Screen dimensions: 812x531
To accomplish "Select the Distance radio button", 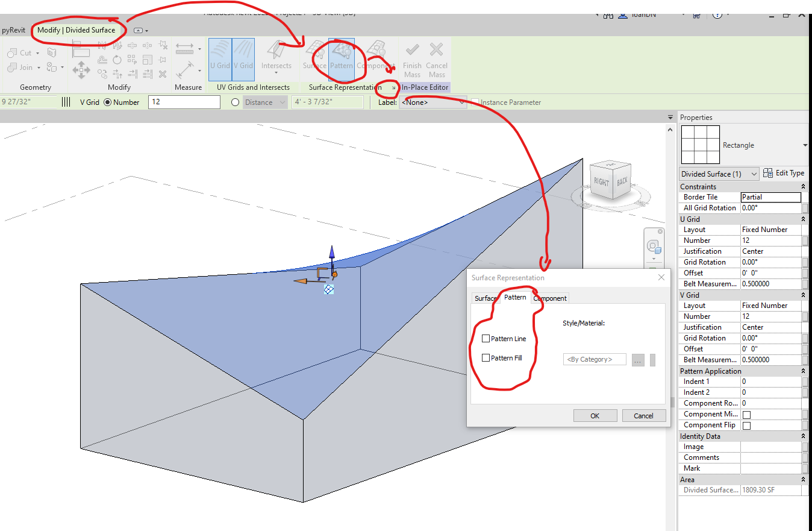I will (x=236, y=102).
